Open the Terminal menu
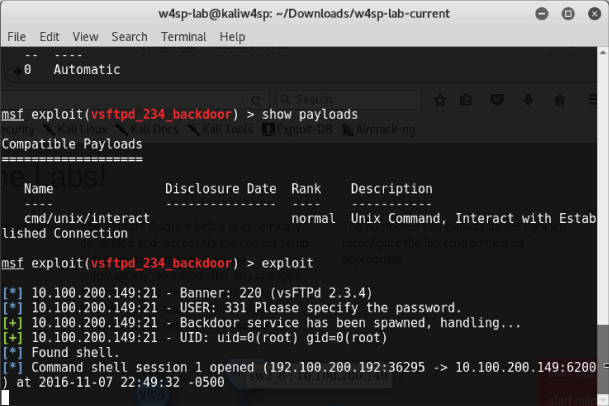The image size is (609, 406). 184,37
